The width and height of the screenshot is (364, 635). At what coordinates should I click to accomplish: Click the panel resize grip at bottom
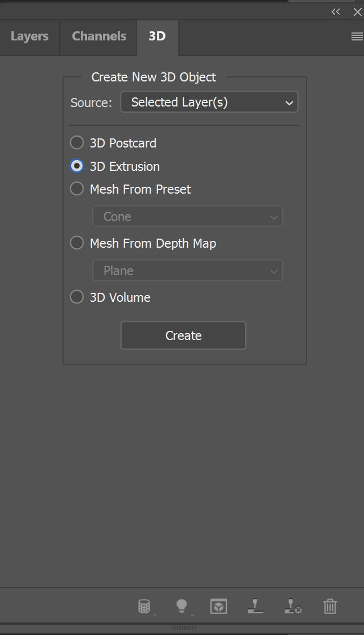point(183,628)
